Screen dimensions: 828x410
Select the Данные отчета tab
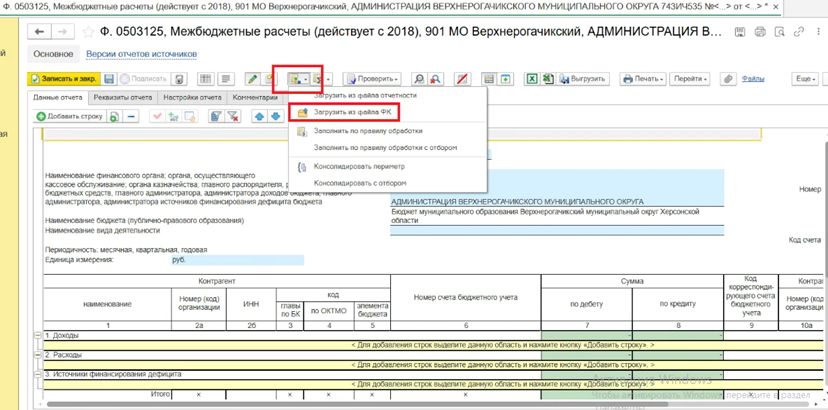(58, 97)
